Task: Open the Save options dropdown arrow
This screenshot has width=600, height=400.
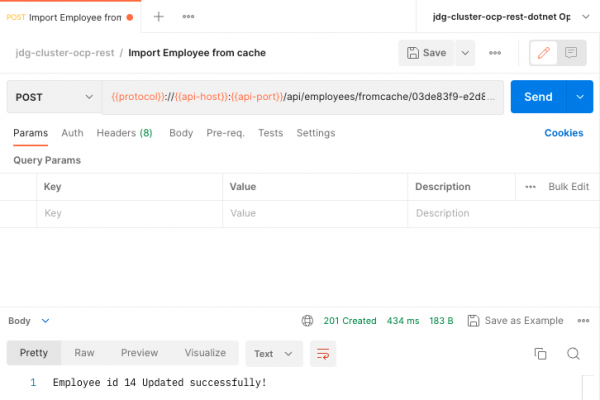Action: coord(466,53)
